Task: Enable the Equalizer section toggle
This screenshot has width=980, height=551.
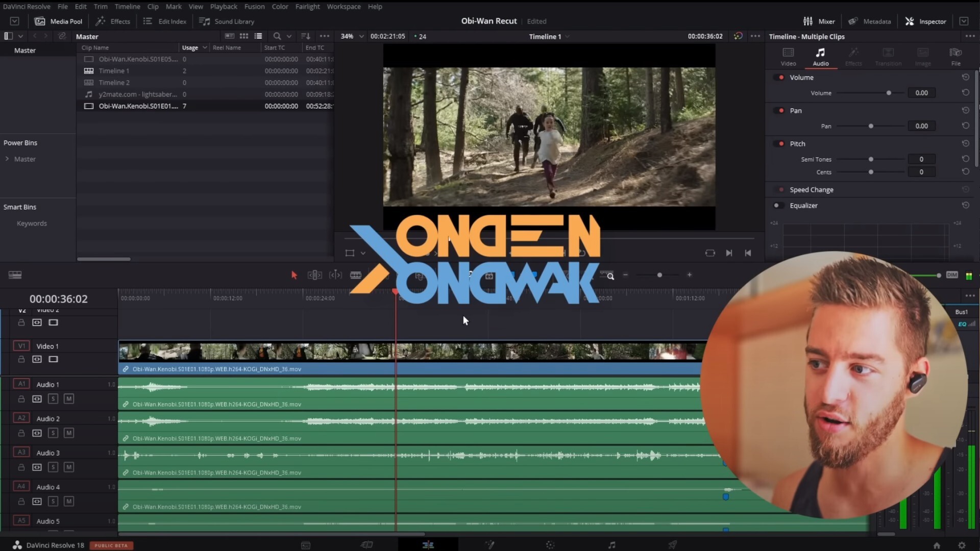Action: click(777, 206)
